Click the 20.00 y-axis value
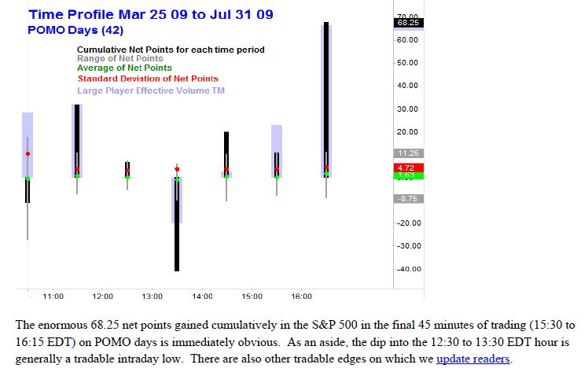This screenshot has height=372, width=588. point(407,131)
